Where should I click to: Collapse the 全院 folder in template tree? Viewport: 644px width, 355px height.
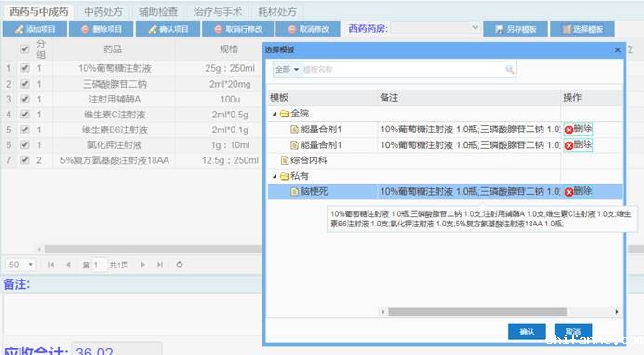click(275, 114)
